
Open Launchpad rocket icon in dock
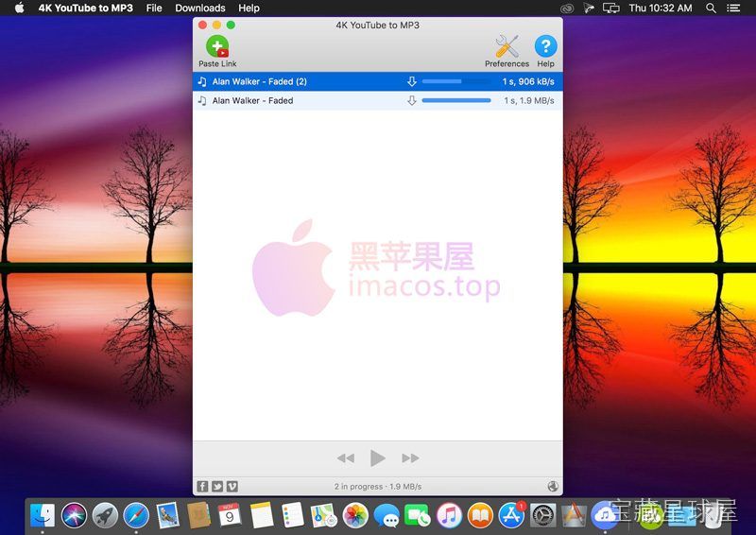pos(105,515)
